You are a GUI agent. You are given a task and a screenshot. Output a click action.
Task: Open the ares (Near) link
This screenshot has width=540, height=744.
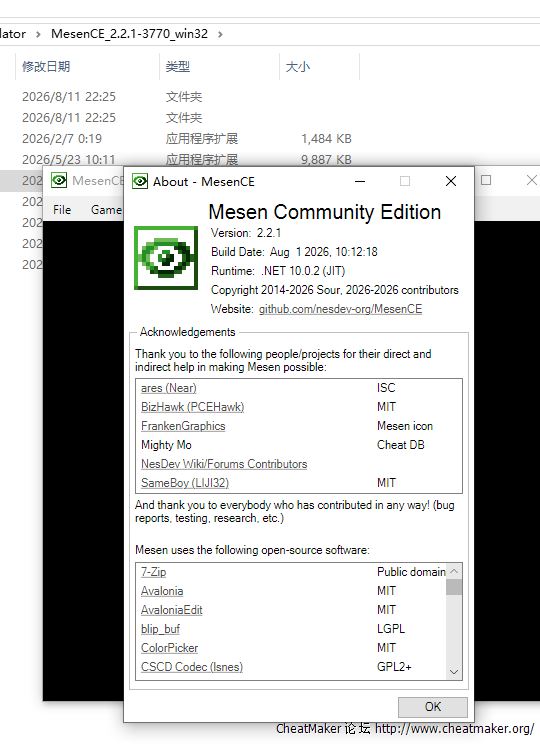[168, 388]
